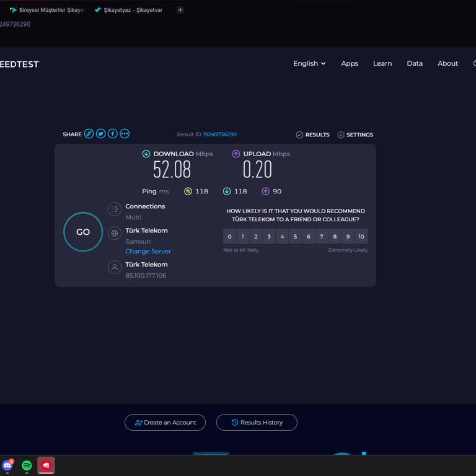Image resolution: width=476 pixels, height=476 pixels.
Task: Expand the English language dropdown
Action: coord(309,63)
